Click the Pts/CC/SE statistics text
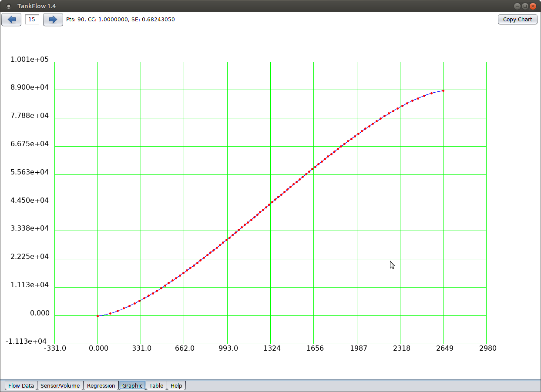 point(120,20)
